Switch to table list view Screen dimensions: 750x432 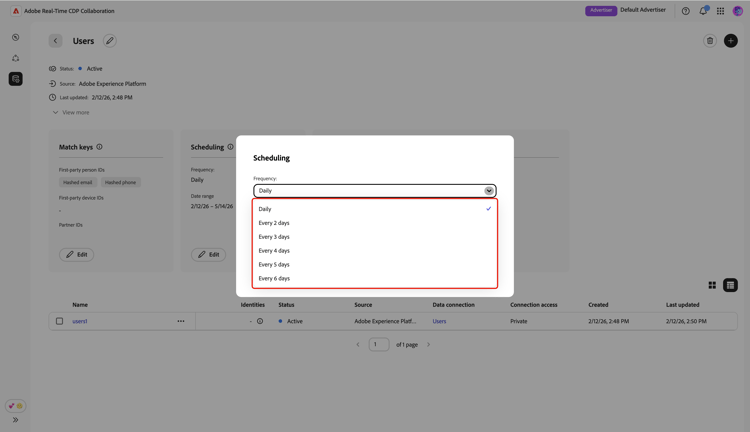click(x=730, y=285)
